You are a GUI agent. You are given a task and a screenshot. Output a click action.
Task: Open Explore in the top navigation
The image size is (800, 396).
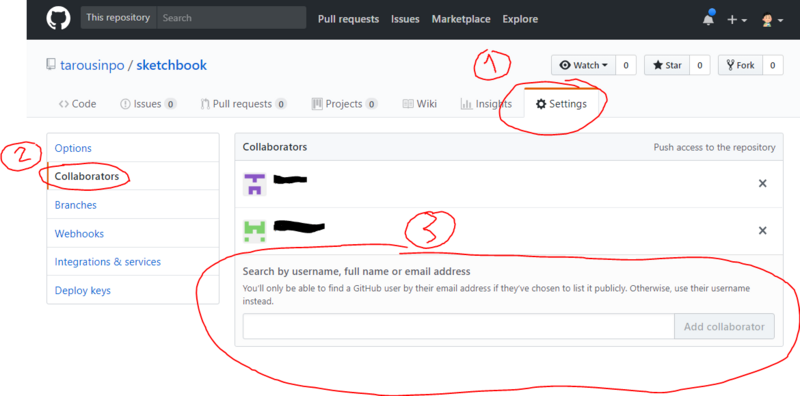[520, 19]
